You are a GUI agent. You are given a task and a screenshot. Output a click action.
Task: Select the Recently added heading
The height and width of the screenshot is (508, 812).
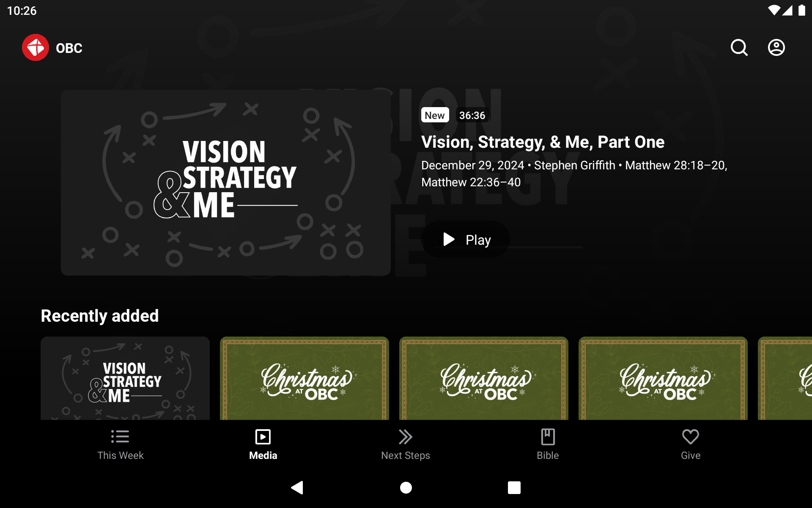[100, 316]
